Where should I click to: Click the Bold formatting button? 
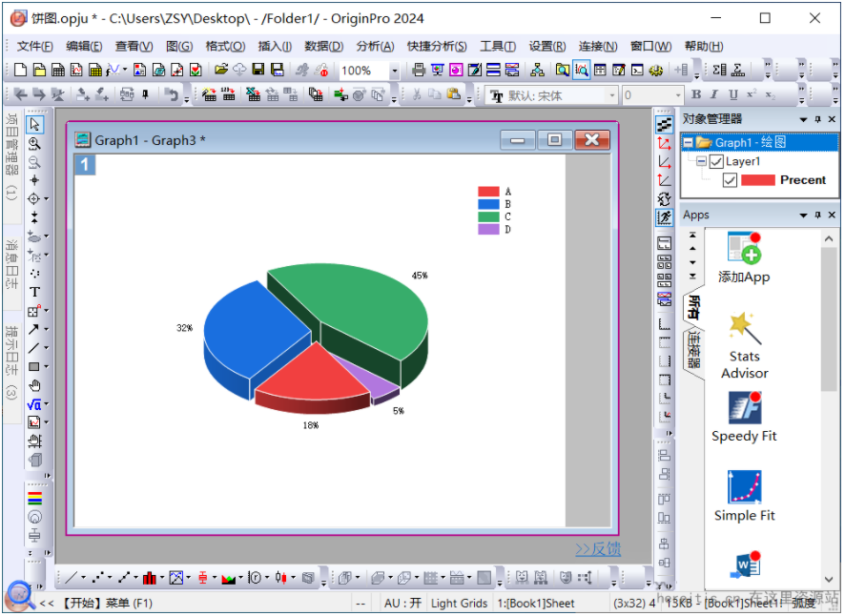[x=696, y=94]
